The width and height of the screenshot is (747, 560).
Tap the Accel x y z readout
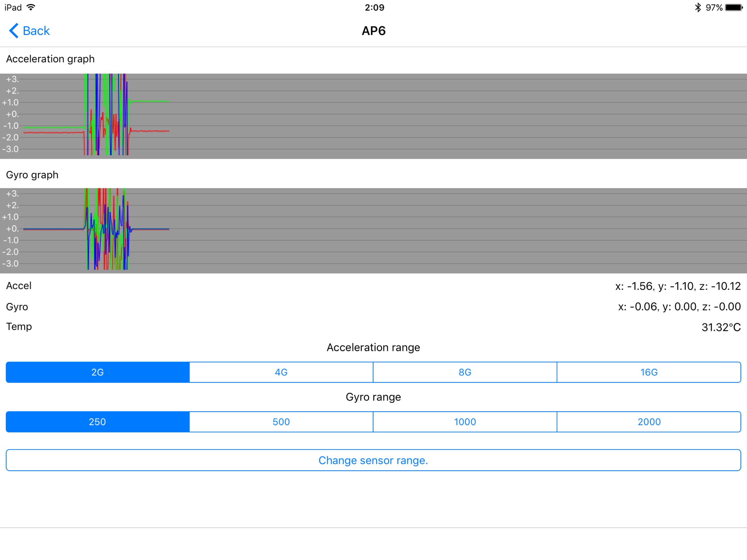coord(678,286)
